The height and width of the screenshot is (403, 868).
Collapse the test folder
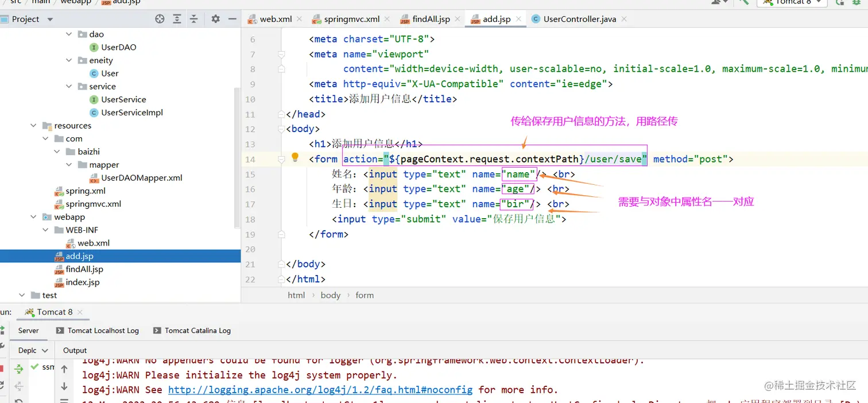pyautogui.click(x=22, y=296)
